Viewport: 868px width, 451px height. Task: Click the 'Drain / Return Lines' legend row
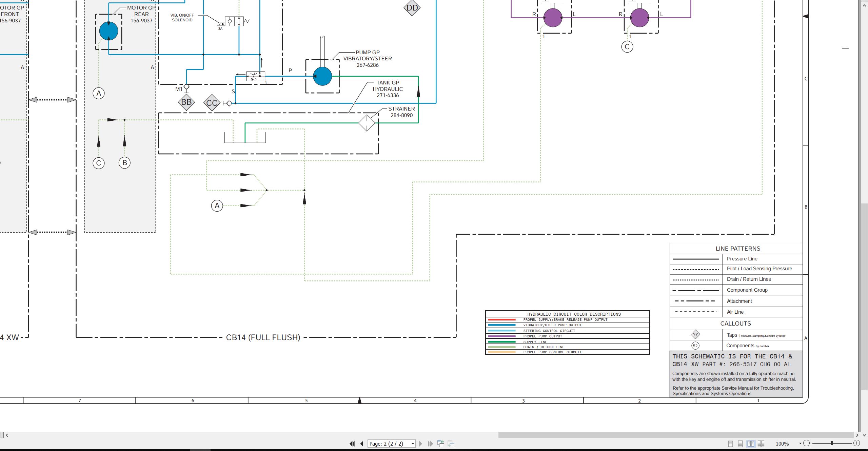(736, 279)
